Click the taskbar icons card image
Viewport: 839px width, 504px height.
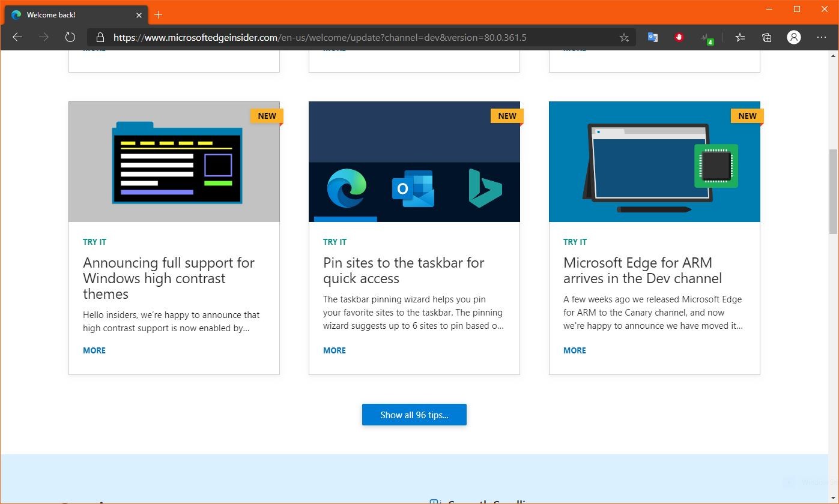point(414,162)
